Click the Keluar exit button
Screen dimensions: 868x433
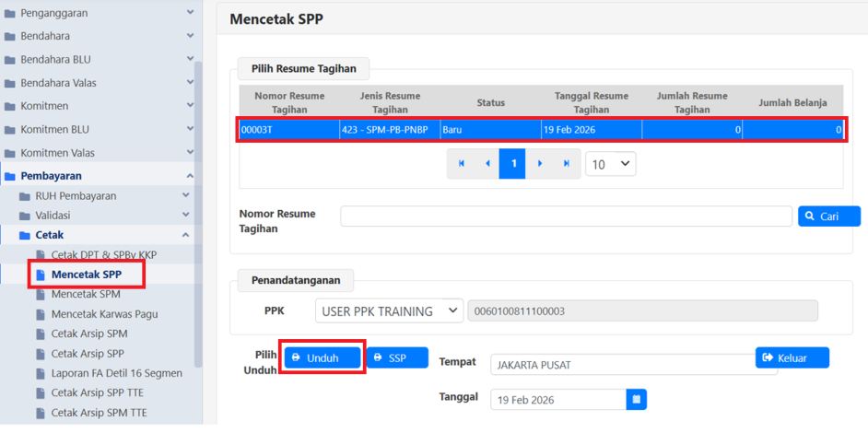[x=792, y=357]
